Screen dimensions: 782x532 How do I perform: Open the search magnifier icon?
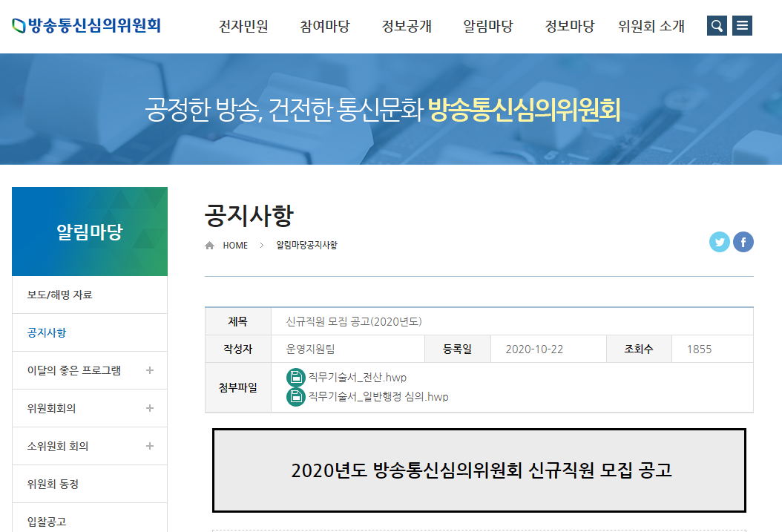coord(717,25)
